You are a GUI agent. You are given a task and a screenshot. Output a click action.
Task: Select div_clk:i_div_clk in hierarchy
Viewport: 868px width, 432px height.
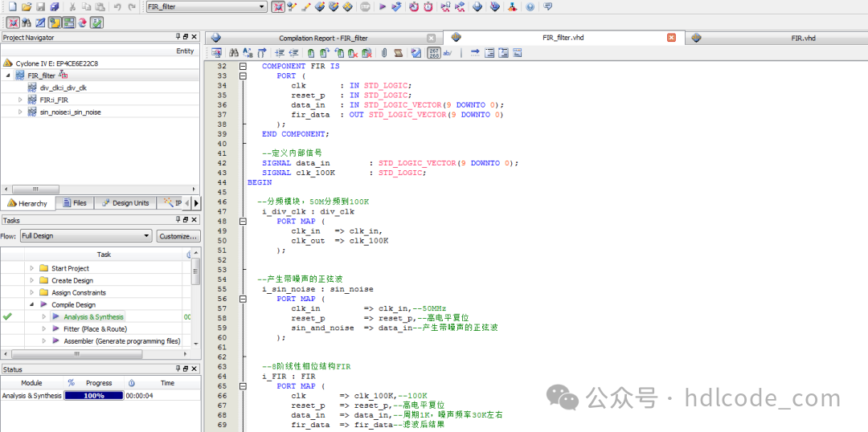63,88
